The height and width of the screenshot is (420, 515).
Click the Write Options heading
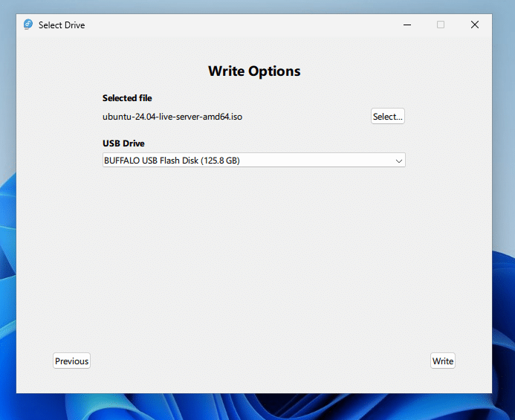tap(254, 71)
